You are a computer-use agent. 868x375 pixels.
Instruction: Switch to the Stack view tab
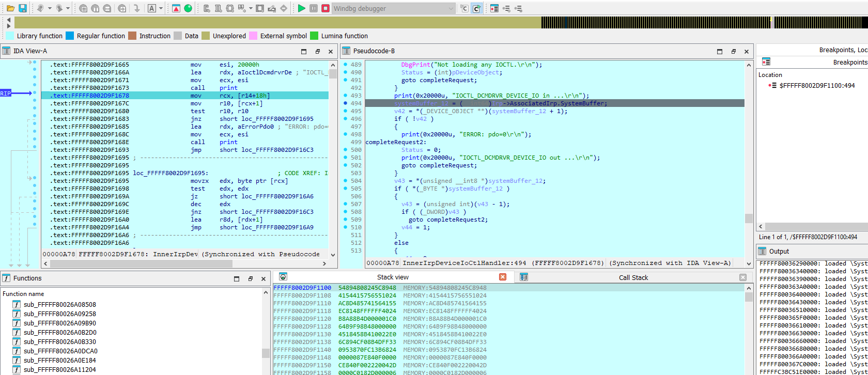(393, 277)
